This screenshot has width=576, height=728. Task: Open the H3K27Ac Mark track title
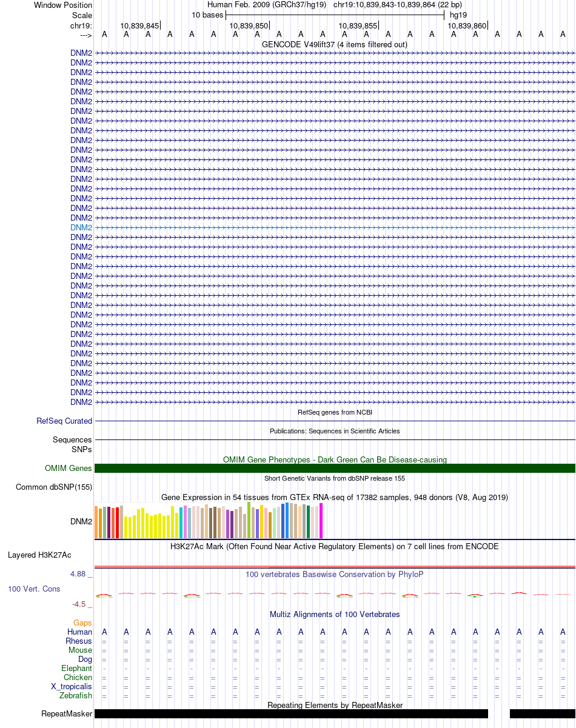[335, 546]
